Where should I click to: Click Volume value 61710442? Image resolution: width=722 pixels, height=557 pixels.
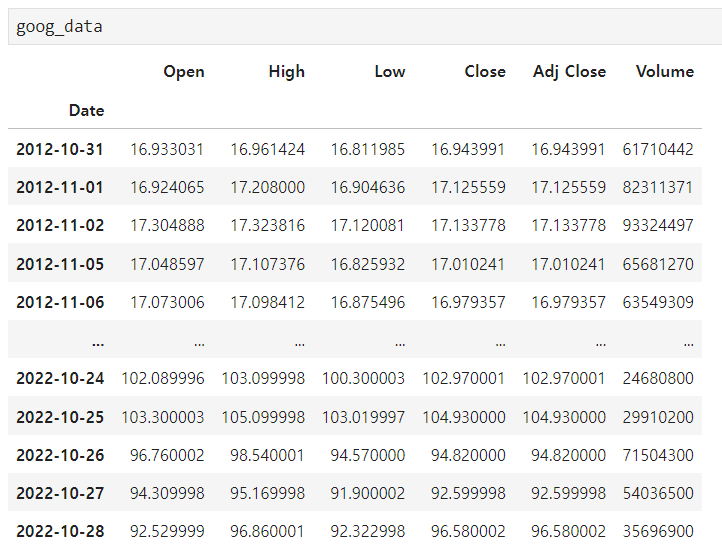coord(658,150)
